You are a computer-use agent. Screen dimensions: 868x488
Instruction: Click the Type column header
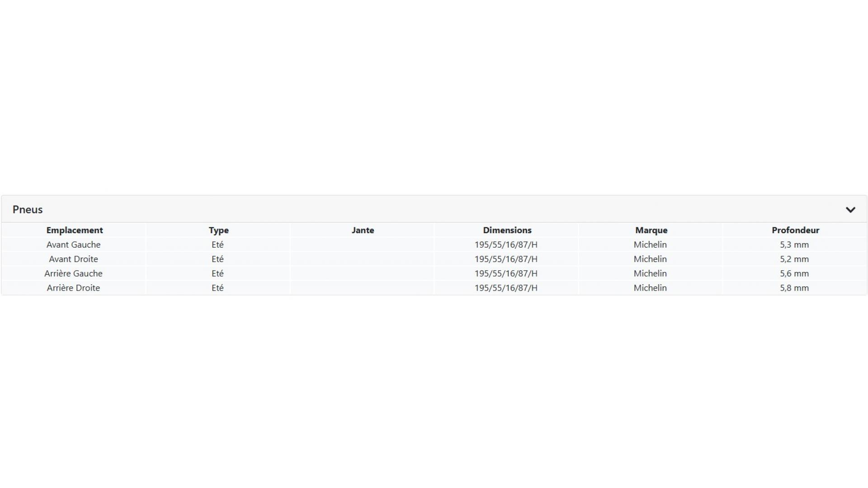[219, 230]
